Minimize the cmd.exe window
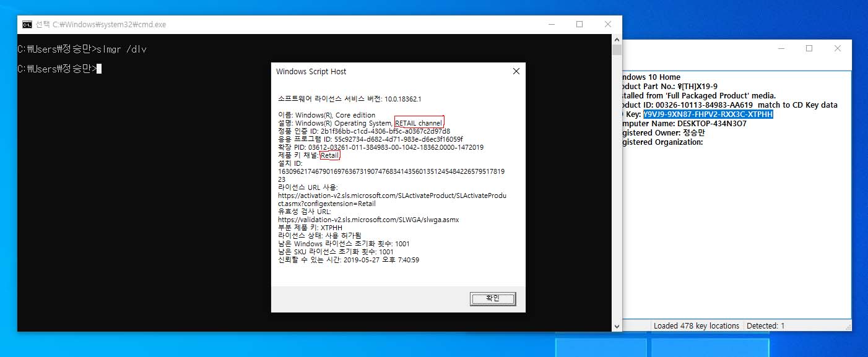The image size is (868, 357). [551, 24]
